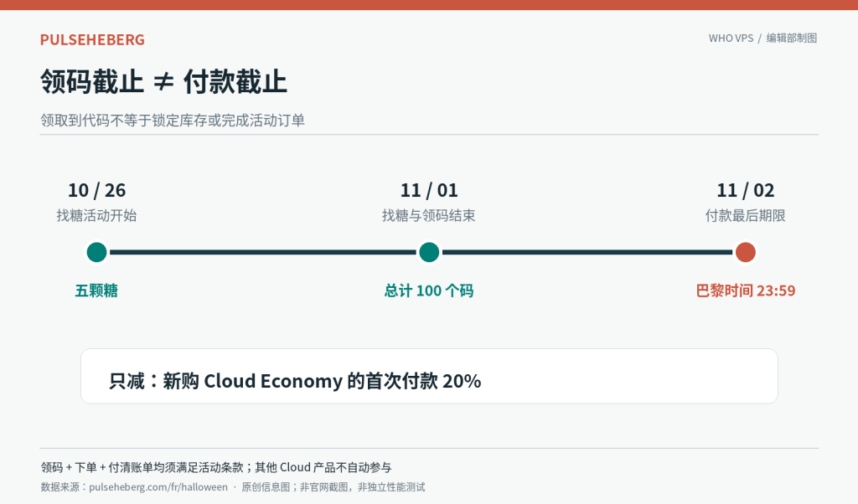Click the 'WHO VPS / 编辑部制图' credit text
This screenshot has height=504, width=858.
coord(762,38)
